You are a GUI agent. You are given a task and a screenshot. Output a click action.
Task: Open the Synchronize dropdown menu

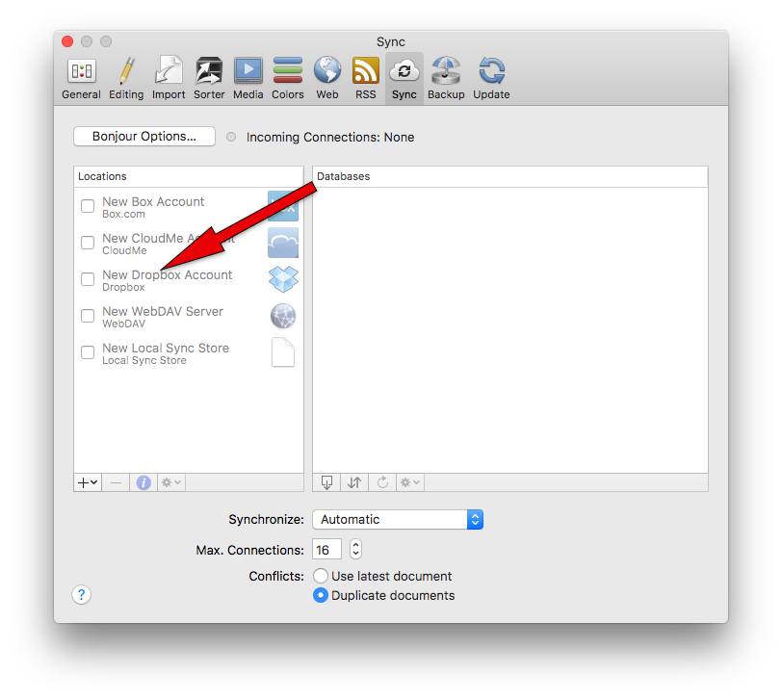pos(397,519)
